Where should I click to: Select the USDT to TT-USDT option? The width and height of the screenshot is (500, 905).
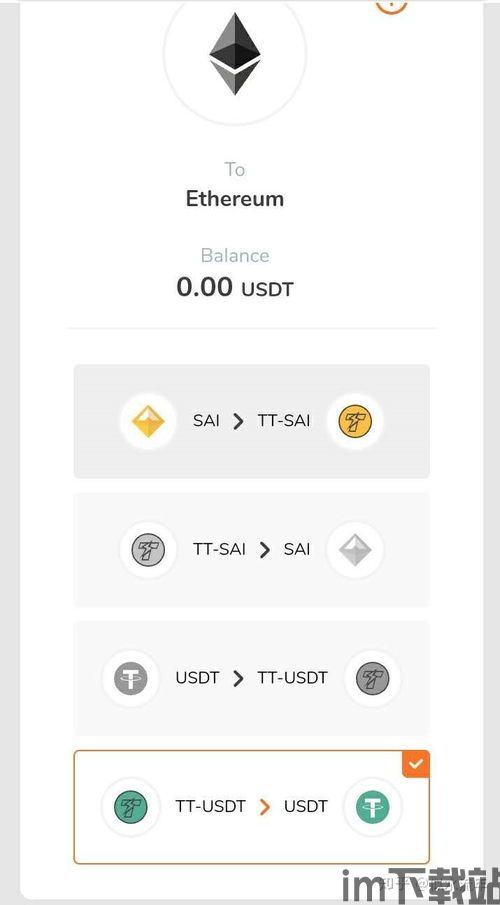(252, 678)
